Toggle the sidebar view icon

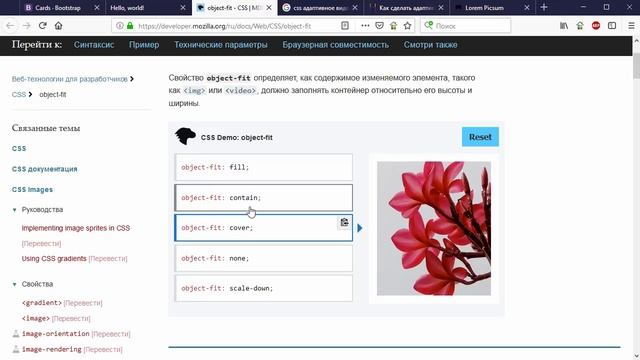[x=612, y=26]
